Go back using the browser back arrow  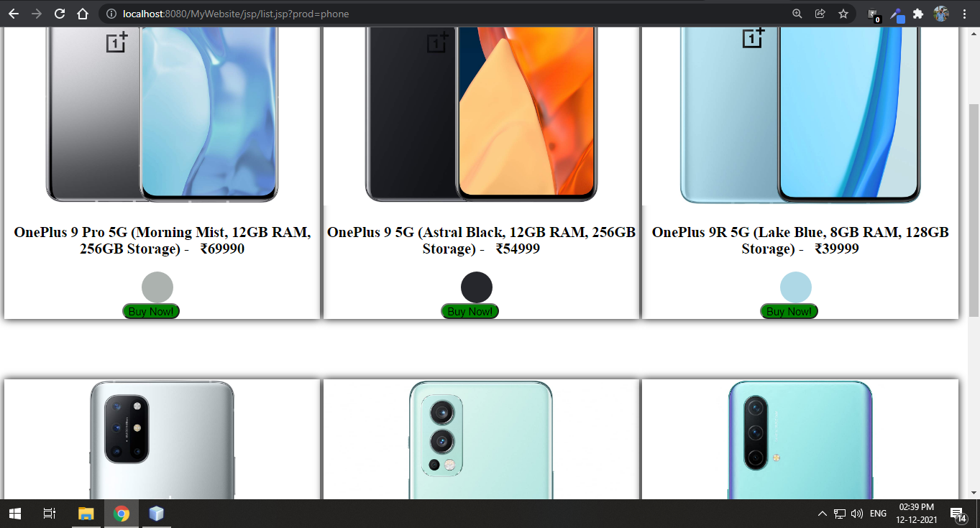pyautogui.click(x=14, y=14)
